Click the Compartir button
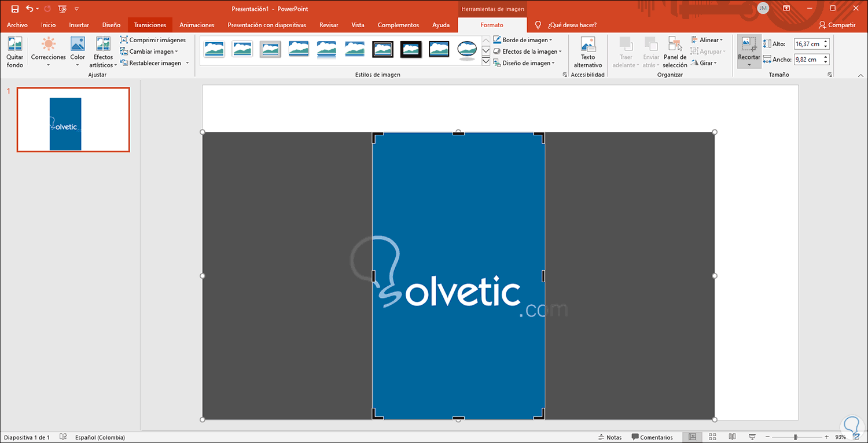The width and height of the screenshot is (868, 443). click(837, 25)
